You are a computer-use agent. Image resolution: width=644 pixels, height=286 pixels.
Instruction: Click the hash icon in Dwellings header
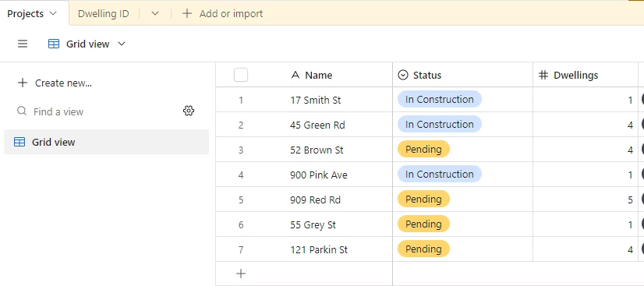coord(543,75)
